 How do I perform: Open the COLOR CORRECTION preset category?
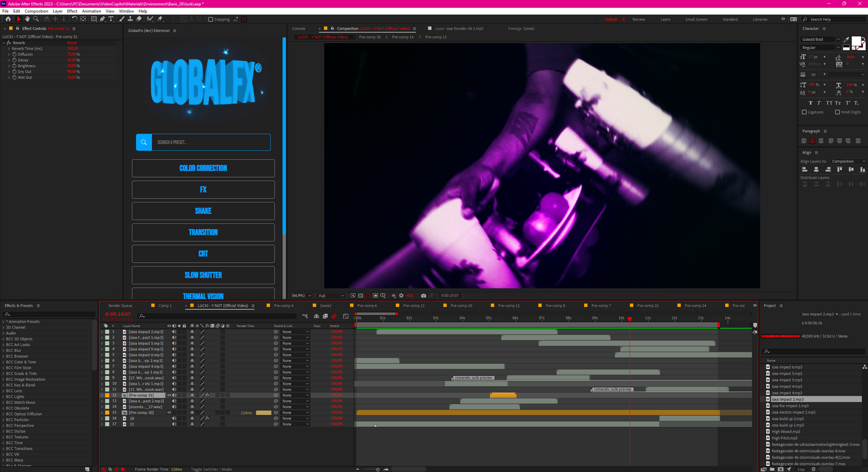point(203,168)
